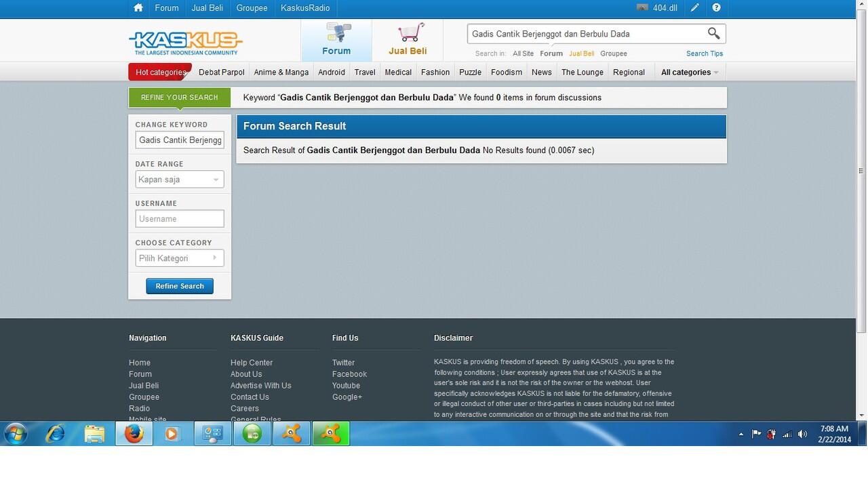
Task: Go to the Kaskus home icon
Action: [138, 8]
